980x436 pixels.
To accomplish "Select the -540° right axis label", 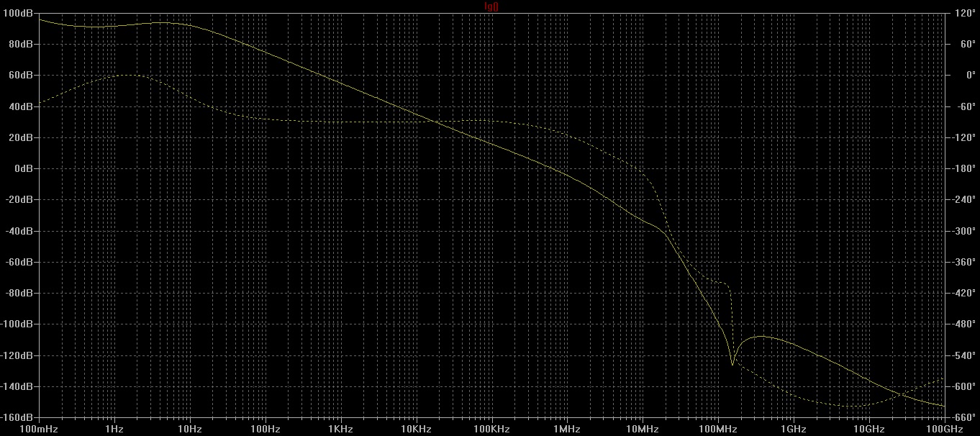I will (x=963, y=355).
